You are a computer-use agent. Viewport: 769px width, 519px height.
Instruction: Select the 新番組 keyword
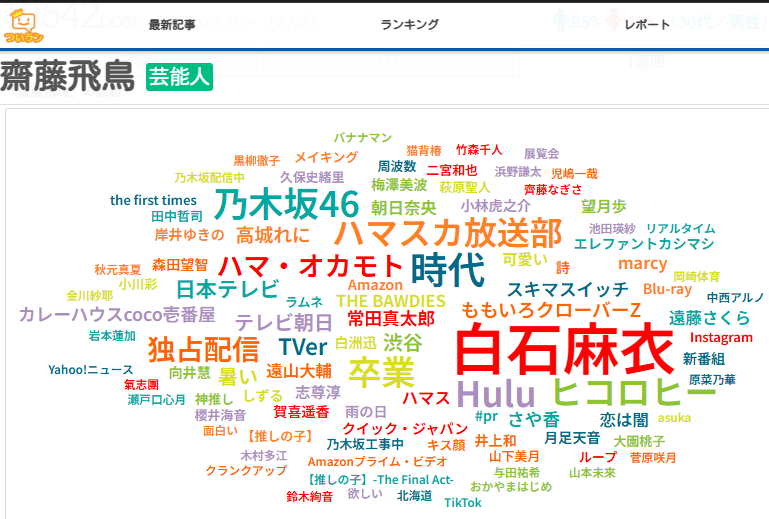tap(704, 359)
